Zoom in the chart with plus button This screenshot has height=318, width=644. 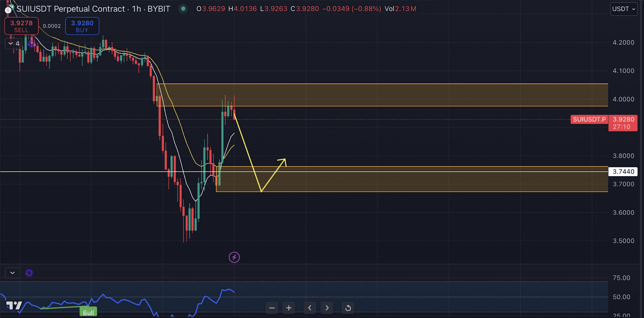click(289, 308)
